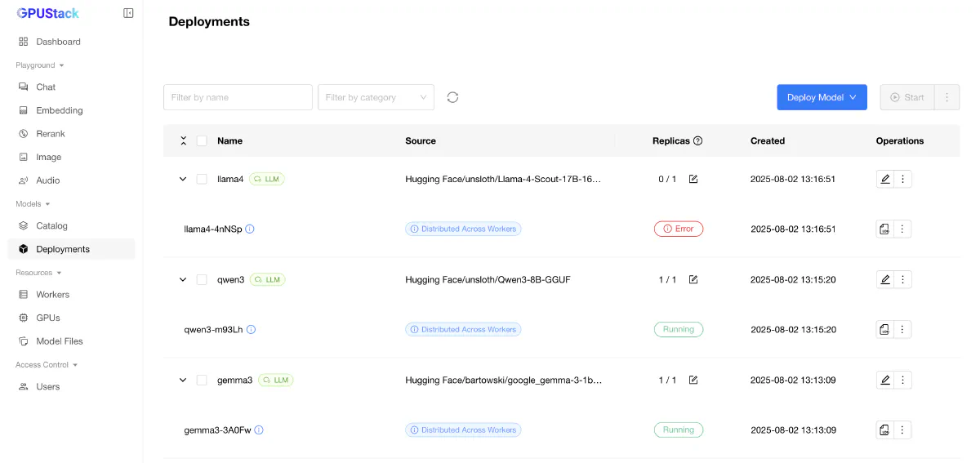Refresh the deployments list

pos(452,97)
